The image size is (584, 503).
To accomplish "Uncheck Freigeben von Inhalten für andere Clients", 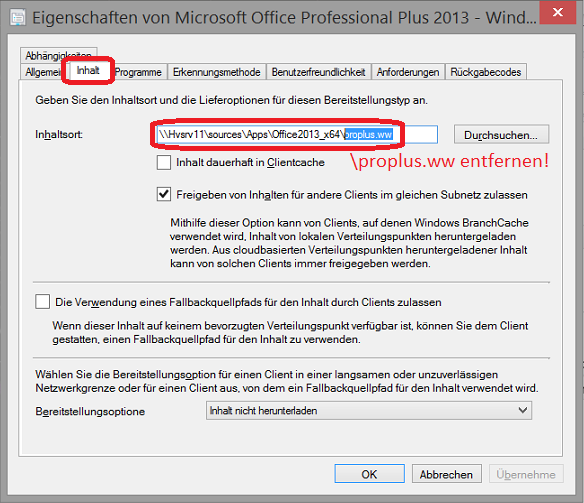I will pyautogui.click(x=164, y=194).
